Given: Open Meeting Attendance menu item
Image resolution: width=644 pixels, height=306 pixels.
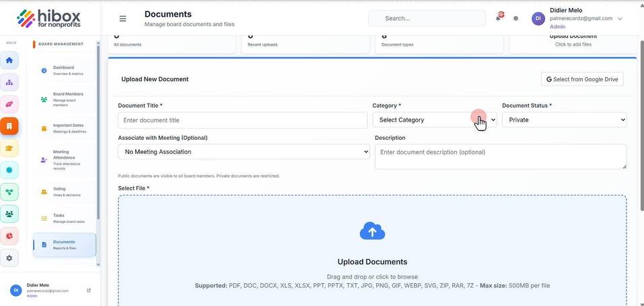Looking at the screenshot, I should tap(65, 160).
